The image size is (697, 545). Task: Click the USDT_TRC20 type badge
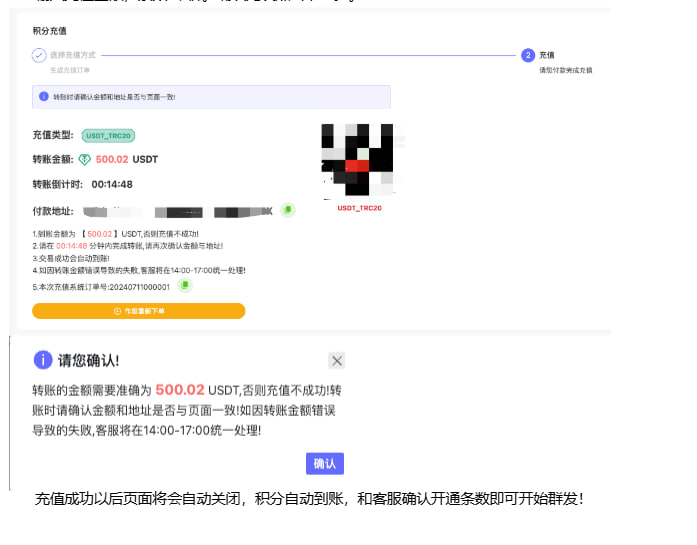point(108,136)
